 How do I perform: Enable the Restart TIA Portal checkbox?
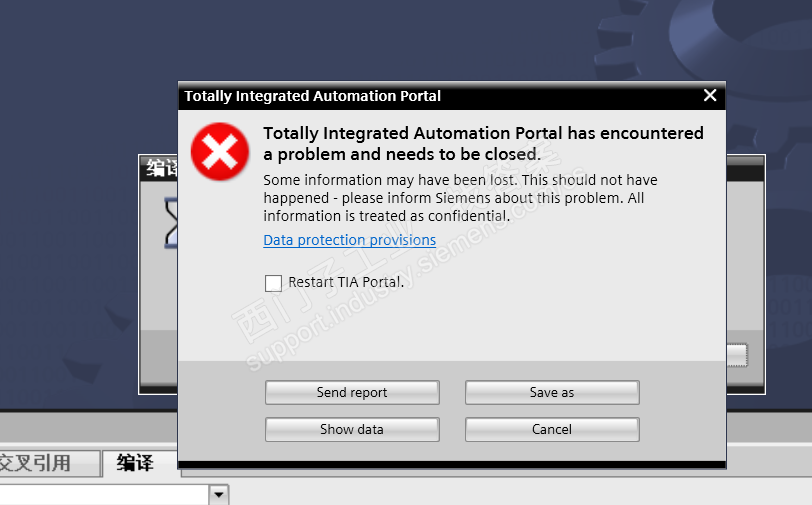coord(273,283)
